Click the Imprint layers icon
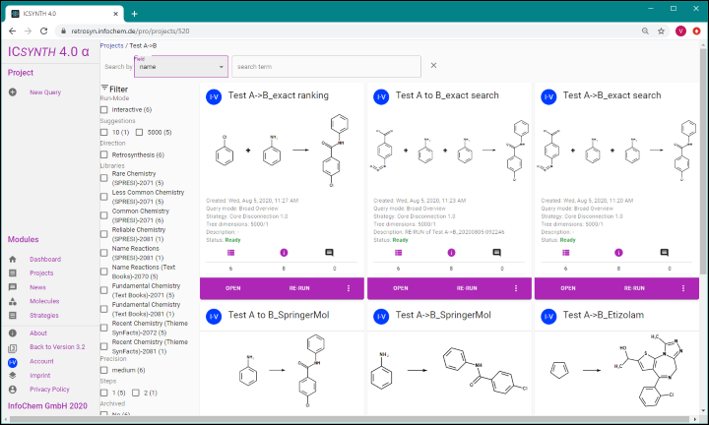 pyautogui.click(x=13, y=375)
